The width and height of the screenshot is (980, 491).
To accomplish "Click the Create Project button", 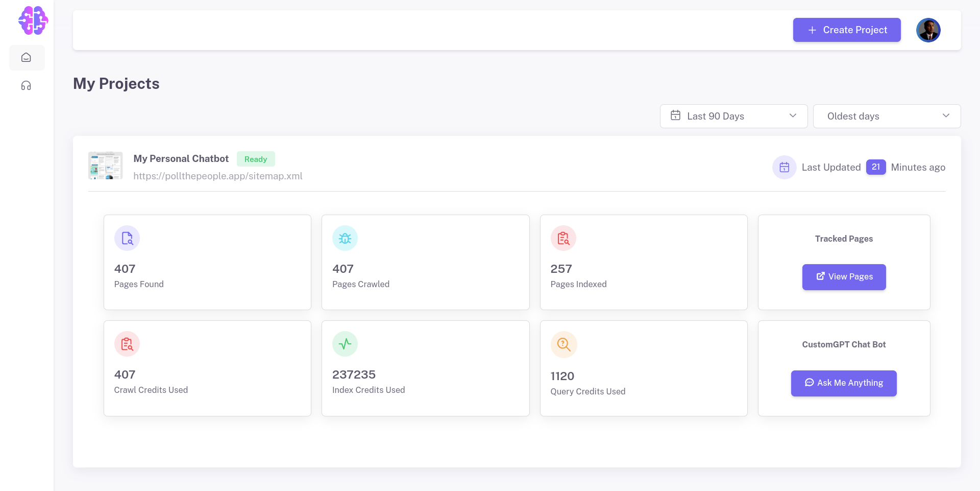I will click(846, 30).
